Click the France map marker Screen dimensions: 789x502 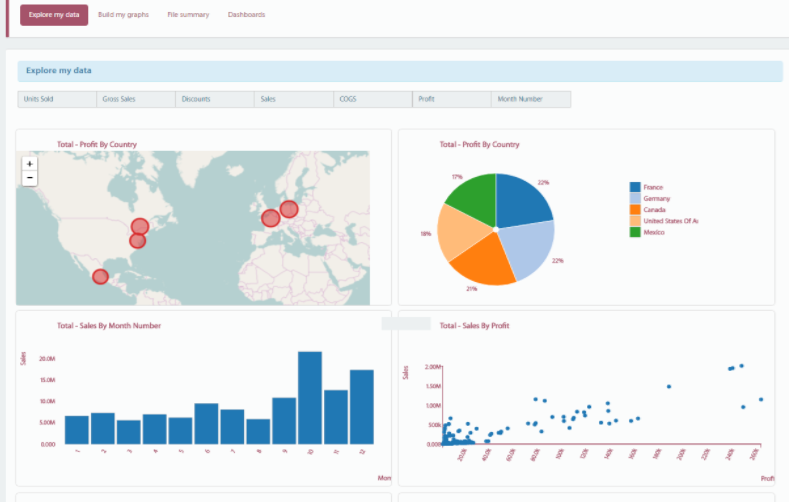(x=271, y=218)
